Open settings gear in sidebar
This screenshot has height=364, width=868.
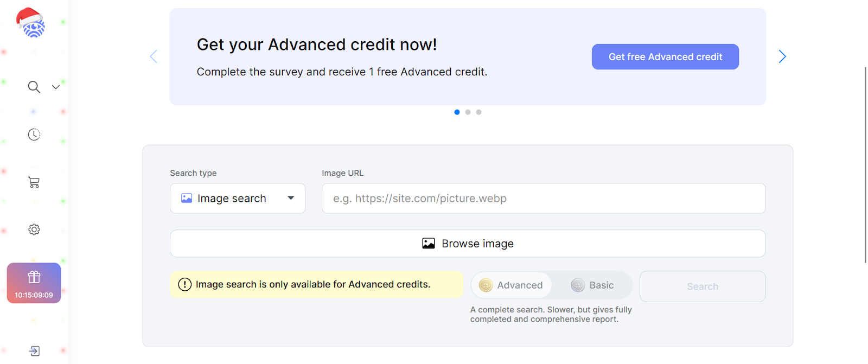click(34, 229)
